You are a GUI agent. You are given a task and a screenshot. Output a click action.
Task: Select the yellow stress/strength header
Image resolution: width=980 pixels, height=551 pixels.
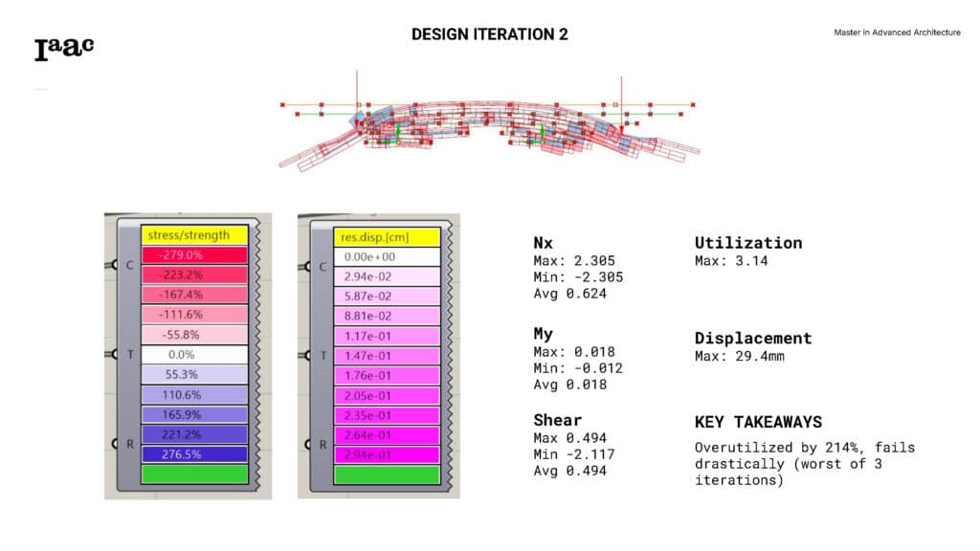[194, 234]
